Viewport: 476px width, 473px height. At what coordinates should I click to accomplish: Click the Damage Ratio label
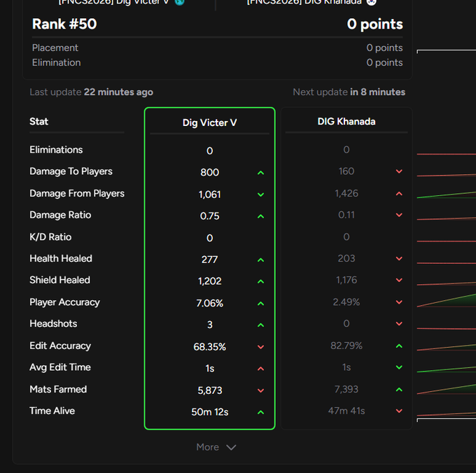(60, 215)
